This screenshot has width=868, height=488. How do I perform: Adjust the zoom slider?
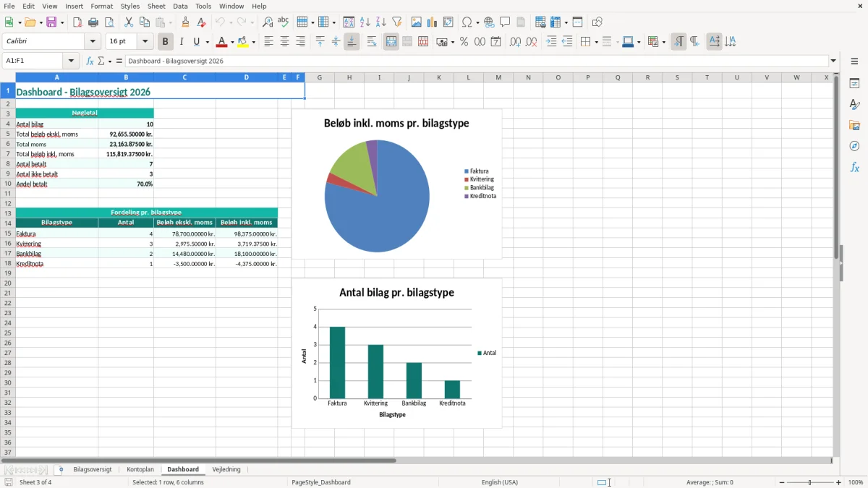810,482
